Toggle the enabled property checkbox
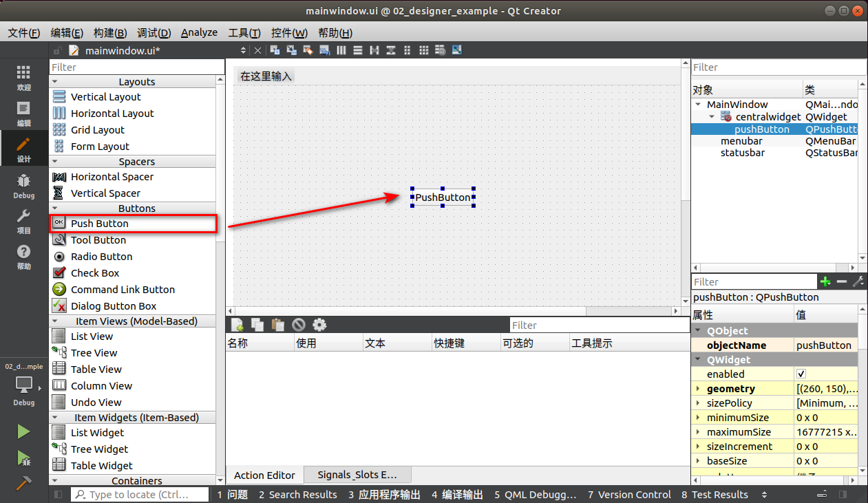 click(x=801, y=374)
